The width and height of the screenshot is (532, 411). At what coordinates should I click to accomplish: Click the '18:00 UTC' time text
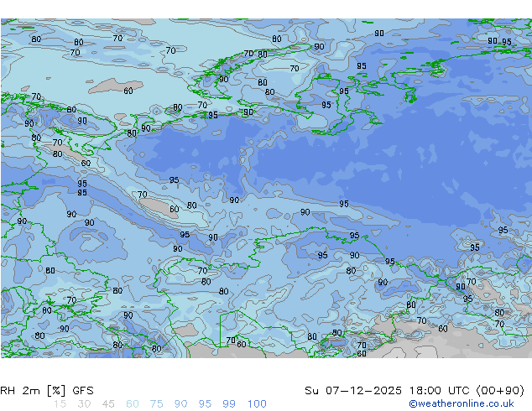tap(440, 391)
